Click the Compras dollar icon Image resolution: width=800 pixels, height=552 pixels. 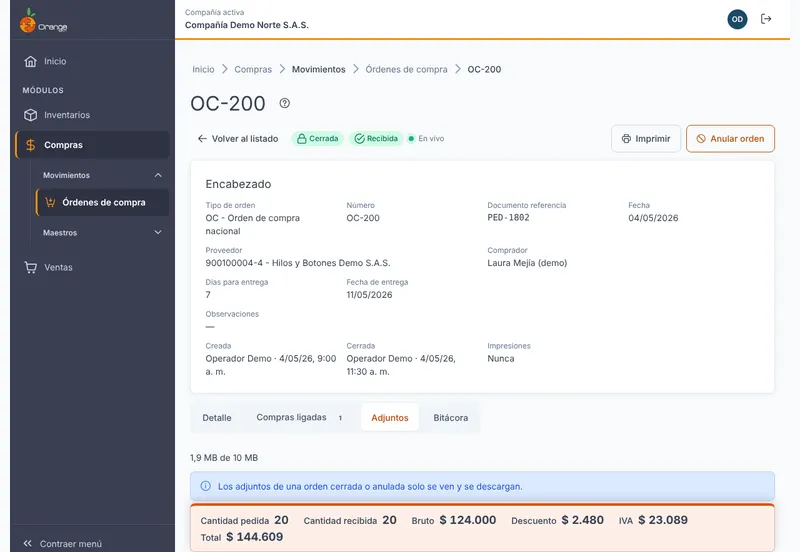coord(31,145)
